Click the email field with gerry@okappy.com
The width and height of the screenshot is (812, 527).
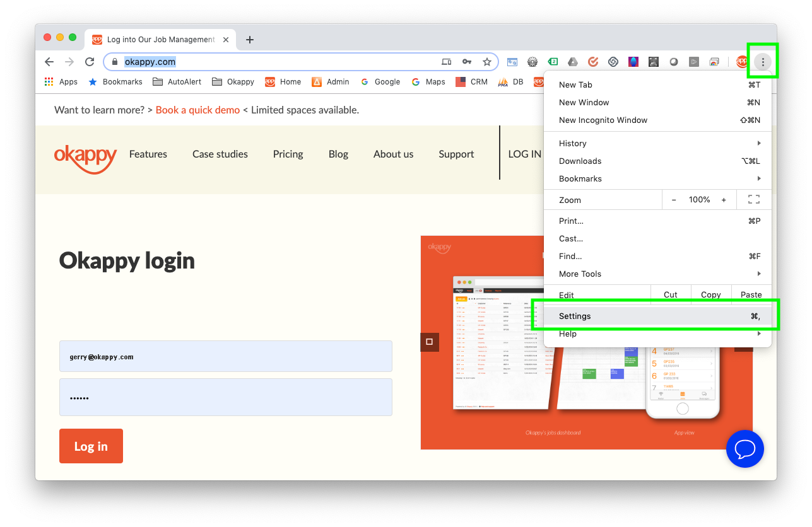[226, 356]
